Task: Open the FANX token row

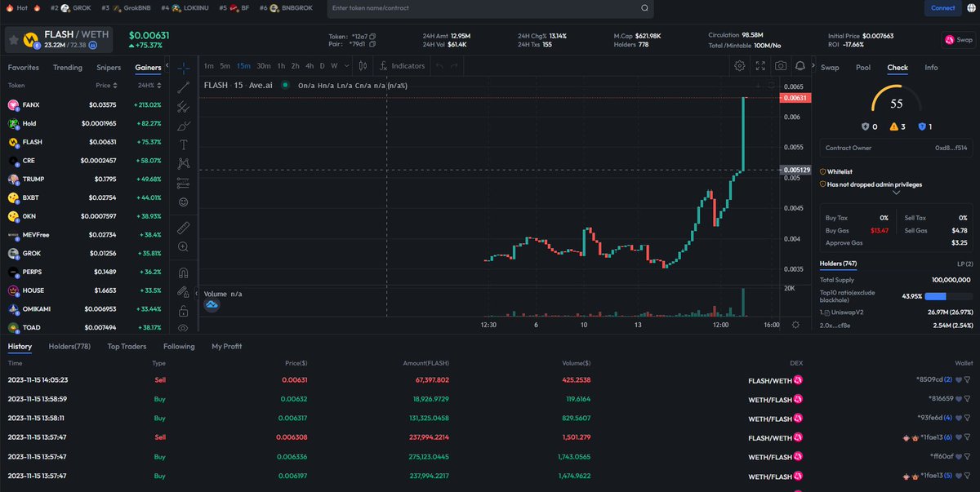Action: pos(85,104)
